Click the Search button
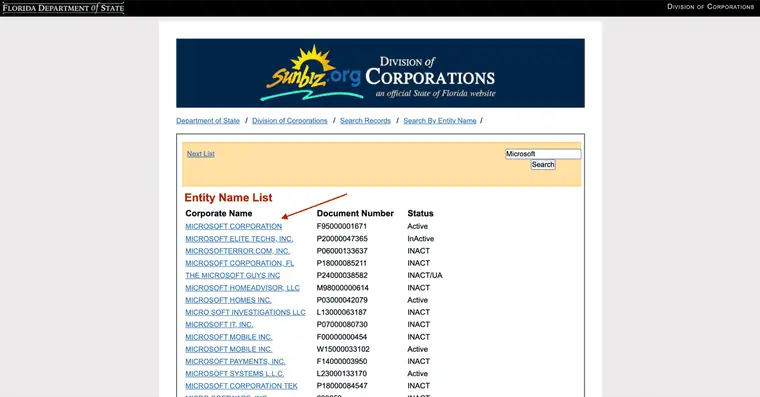 click(543, 165)
